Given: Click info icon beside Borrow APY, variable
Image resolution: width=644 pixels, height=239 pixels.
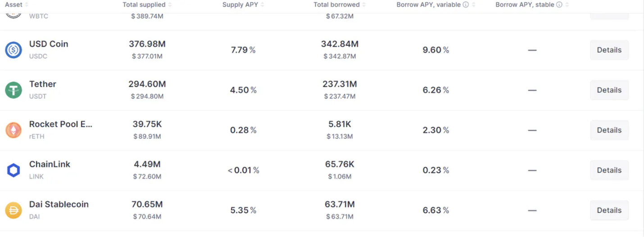Looking at the screenshot, I should pyautogui.click(x=466, y=5).
